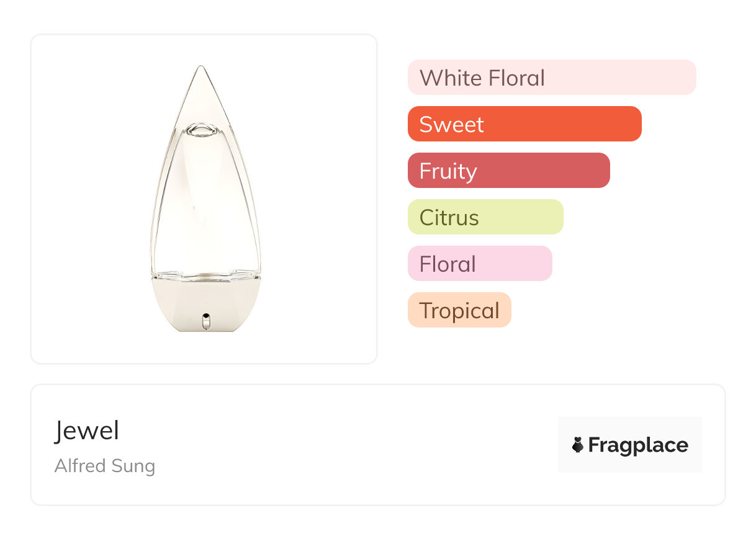
Task: Click the small nozzle hole on the bottle base
Action: point(205,321)
